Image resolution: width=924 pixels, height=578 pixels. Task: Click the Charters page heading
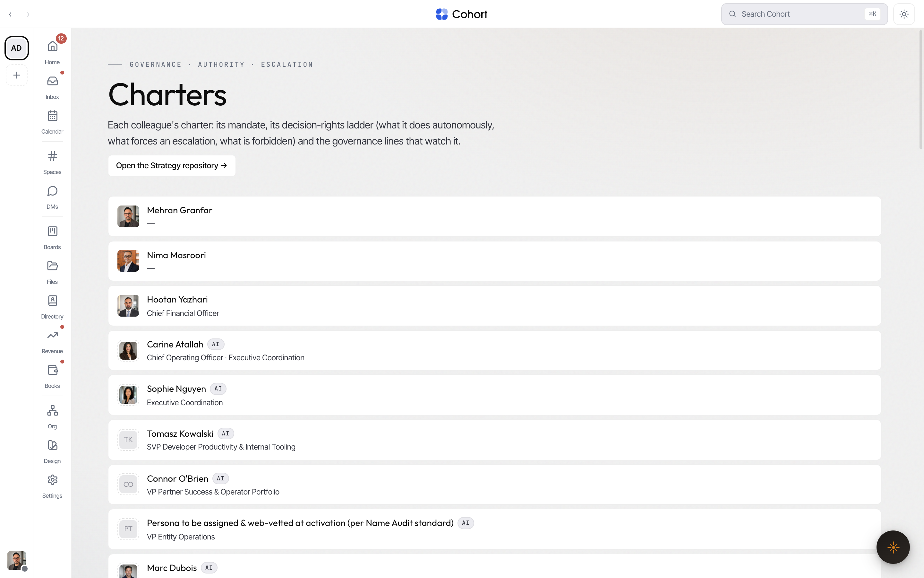[167, 94]
